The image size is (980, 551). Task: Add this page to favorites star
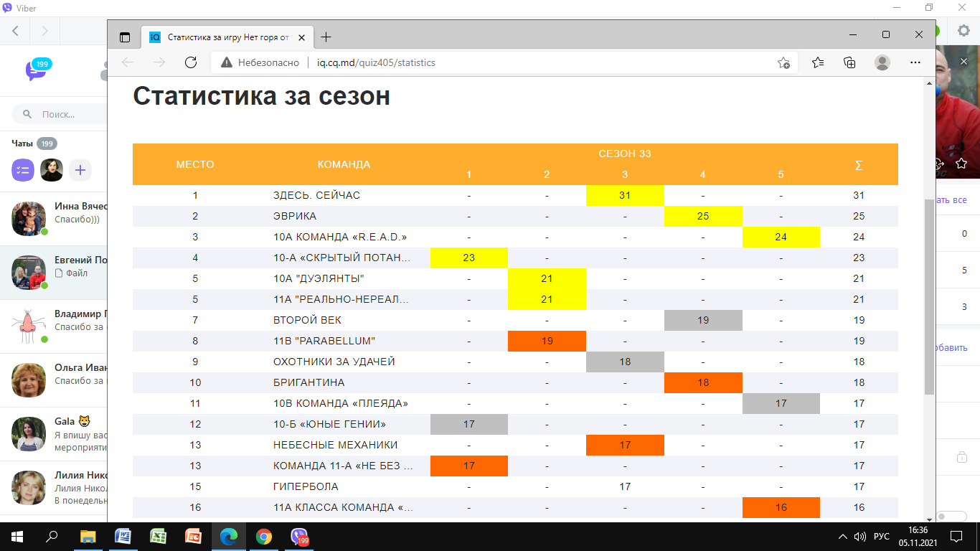[783, 62]
